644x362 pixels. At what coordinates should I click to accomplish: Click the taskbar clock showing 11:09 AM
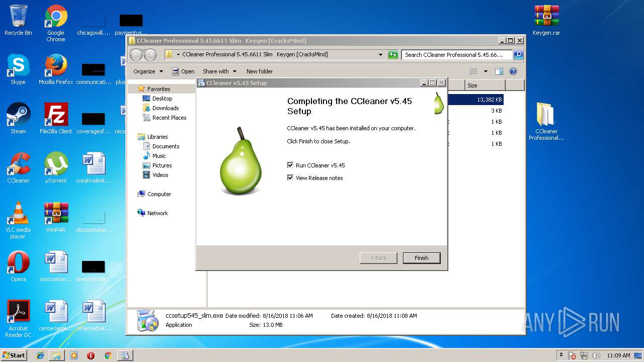[x=618, y=355]
